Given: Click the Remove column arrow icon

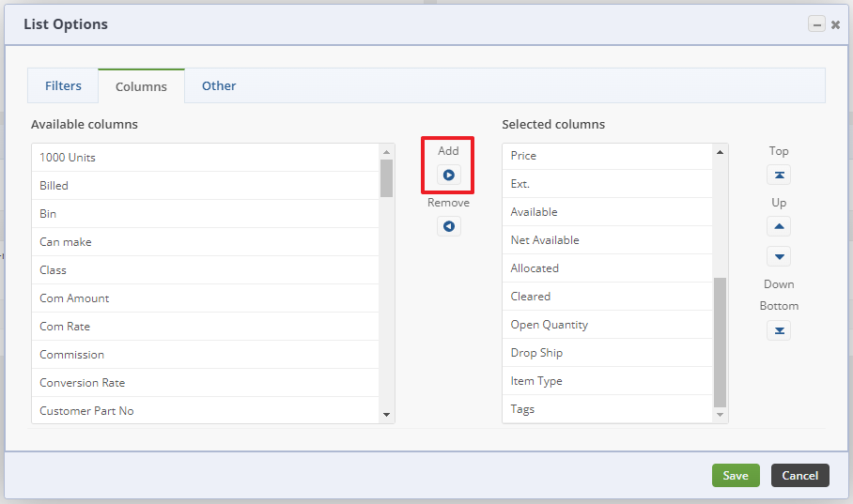Looking at the screenshot, I should (448, 226).
